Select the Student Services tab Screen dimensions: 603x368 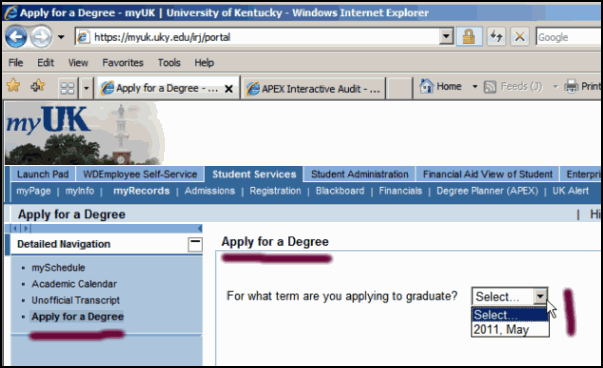254,174
